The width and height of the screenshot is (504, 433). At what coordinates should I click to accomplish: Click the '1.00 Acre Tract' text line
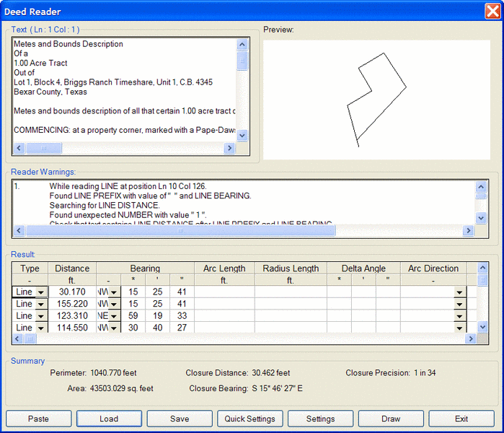40,63
